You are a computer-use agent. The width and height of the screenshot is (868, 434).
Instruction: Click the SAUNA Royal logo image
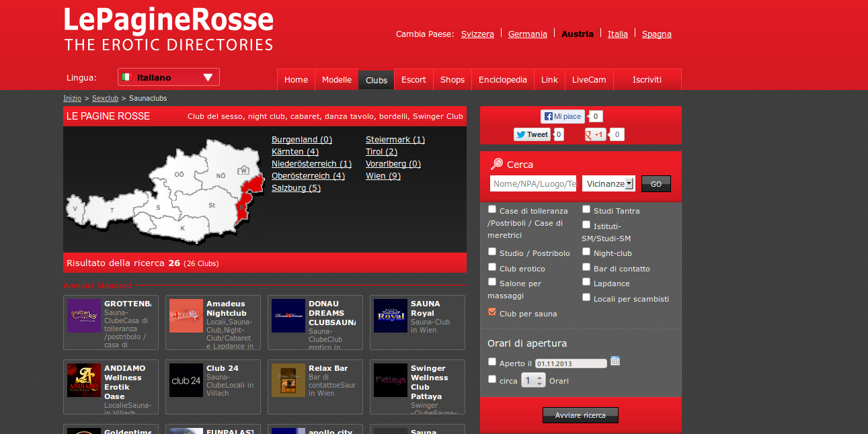(391, 316)
